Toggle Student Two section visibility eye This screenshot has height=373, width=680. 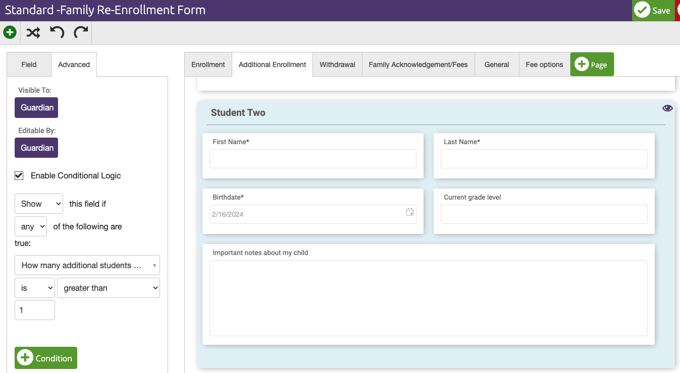667,108
